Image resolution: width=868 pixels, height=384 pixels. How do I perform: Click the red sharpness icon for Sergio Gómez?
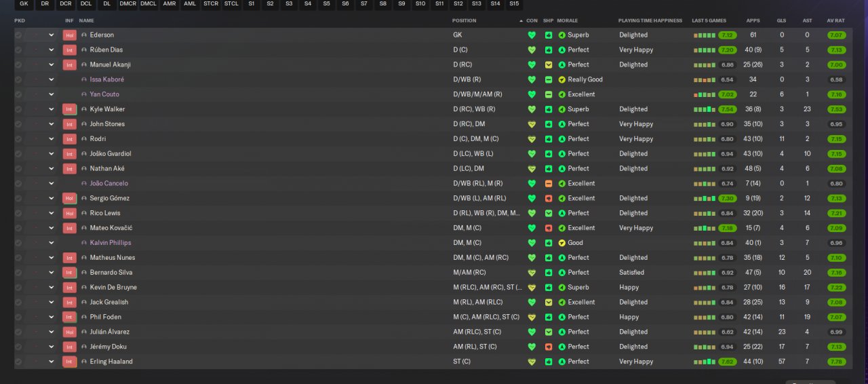coord(549,199)
